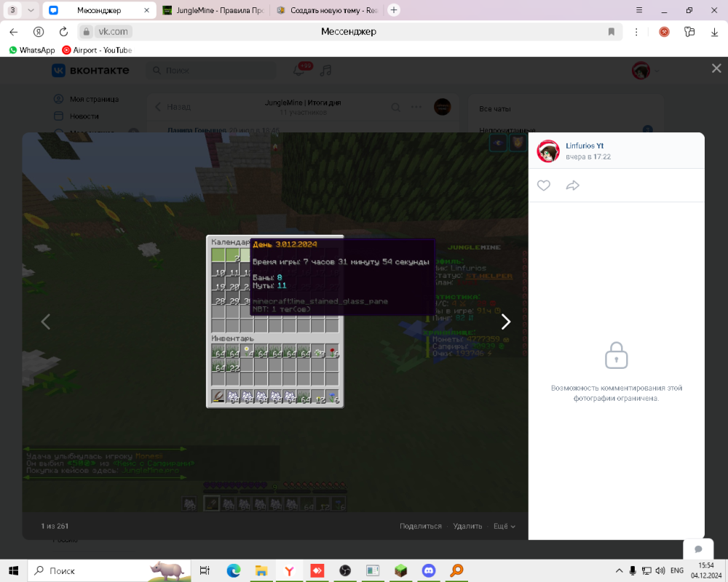Launch Microsoft Edge from taskbar
Image resolution: width=728 pixels, height=582 pixels.
[x=233, y=570]
